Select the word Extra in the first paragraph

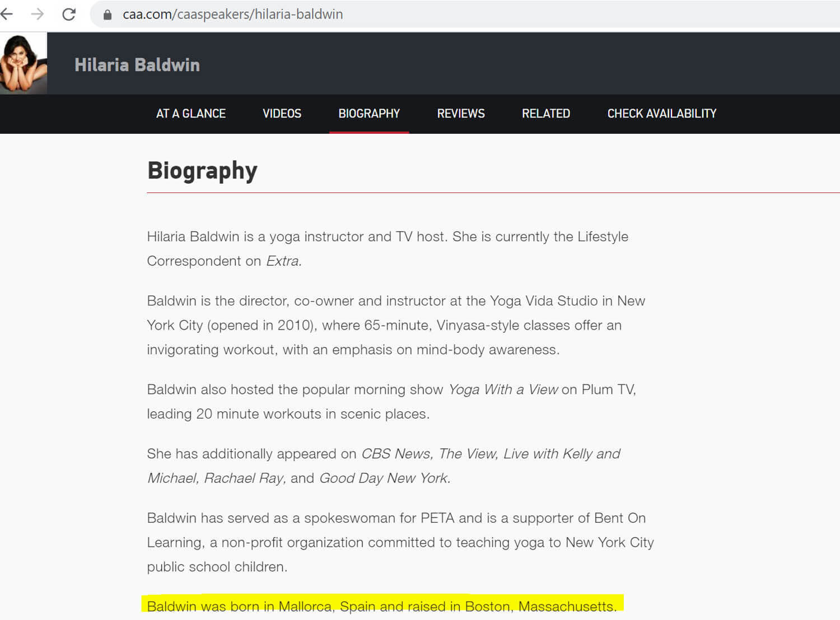point(282,261)
